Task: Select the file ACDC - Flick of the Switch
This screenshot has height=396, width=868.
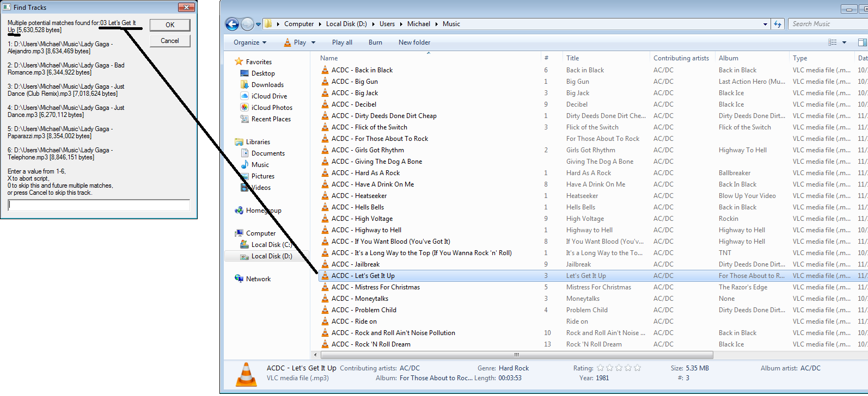Action: coord(369,127)
